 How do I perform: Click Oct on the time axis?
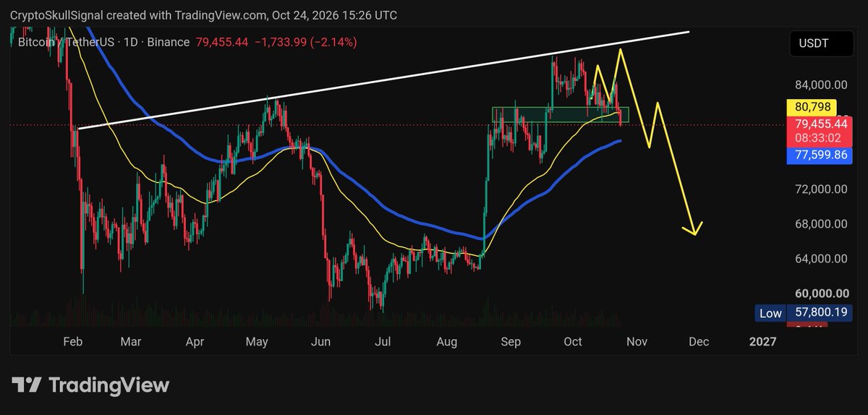tap(573, 342)
